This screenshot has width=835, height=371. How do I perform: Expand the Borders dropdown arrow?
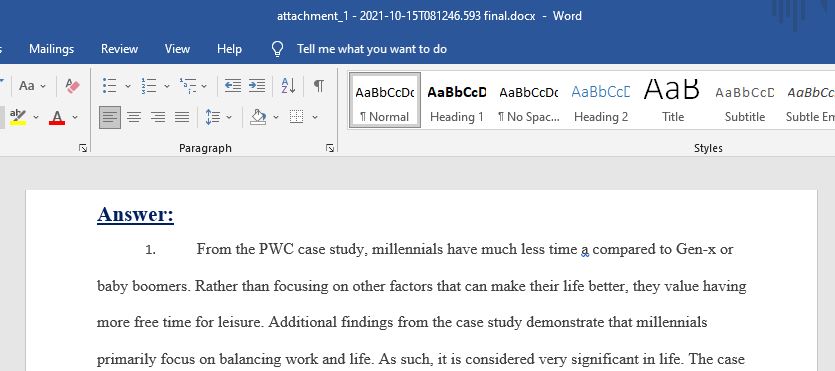[x=315, y=117]
